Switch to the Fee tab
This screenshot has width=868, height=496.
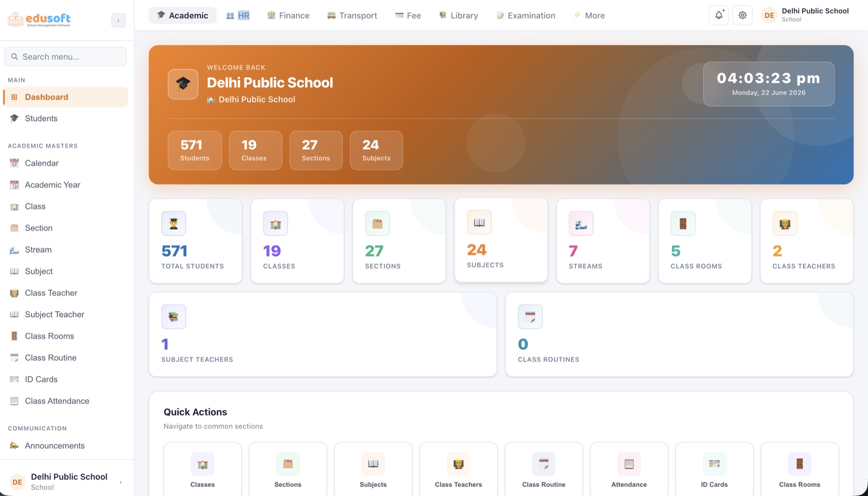click(408, 15)
